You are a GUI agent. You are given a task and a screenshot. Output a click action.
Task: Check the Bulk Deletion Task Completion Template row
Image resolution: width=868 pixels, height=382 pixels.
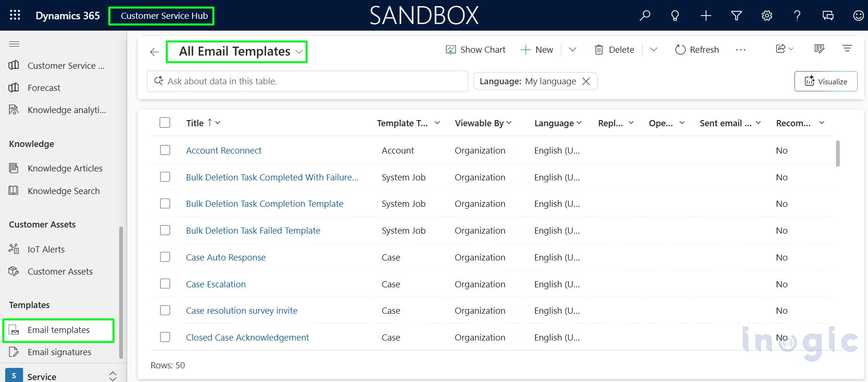165,203
